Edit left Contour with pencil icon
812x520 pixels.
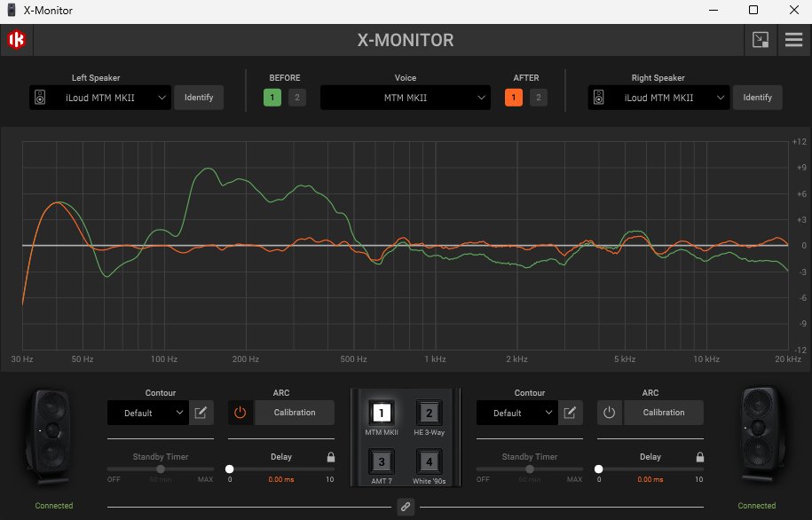pyautogui.click(x=201, y=413)
